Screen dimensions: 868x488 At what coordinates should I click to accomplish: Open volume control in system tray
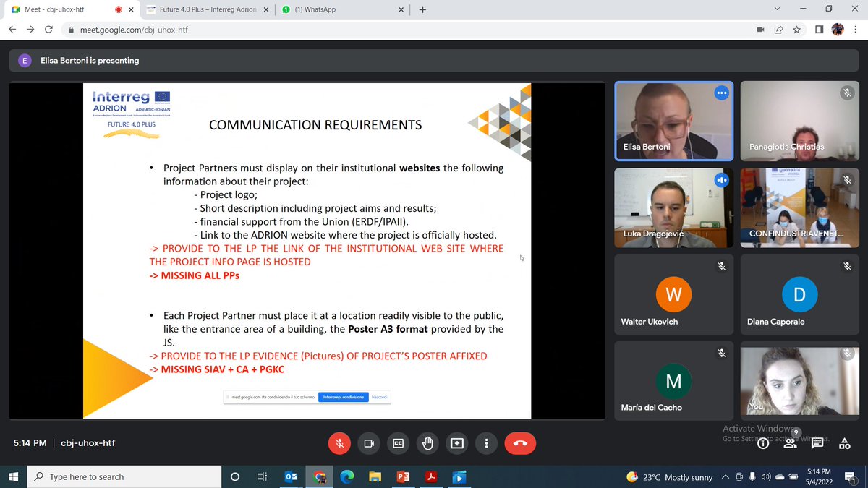click(765, 477)
